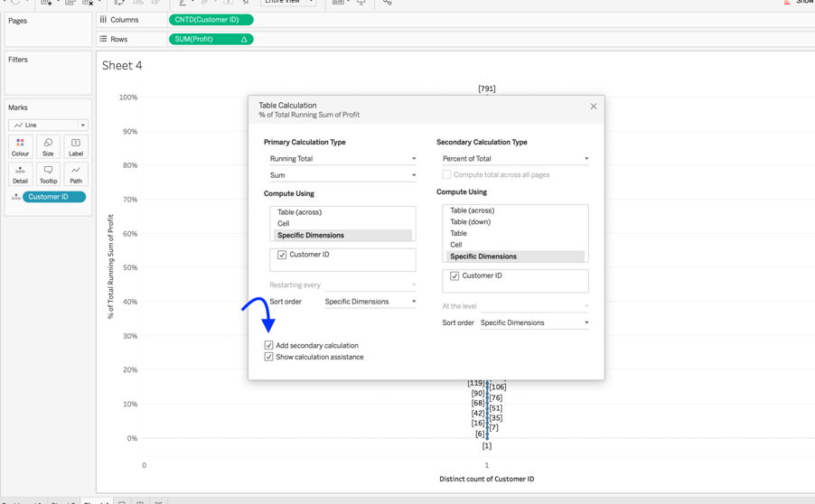Click the Pages shelf

[48, 30]
